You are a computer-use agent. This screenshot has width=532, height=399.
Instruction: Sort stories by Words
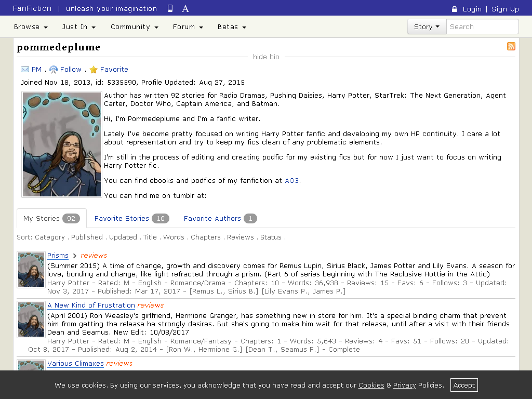pos(174,237)
